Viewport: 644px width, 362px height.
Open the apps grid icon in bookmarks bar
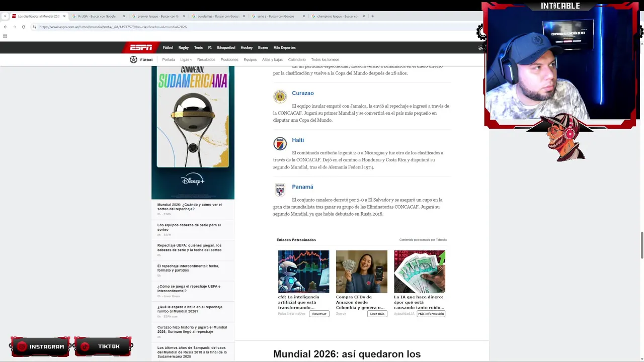click(x=5, y=36)
